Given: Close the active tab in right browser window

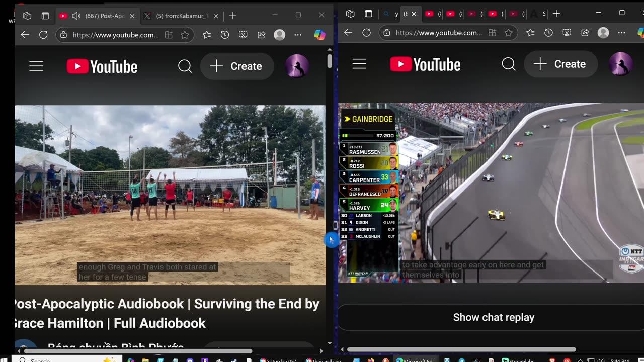Looking at the screenshot, I should (x=414, y=14).
